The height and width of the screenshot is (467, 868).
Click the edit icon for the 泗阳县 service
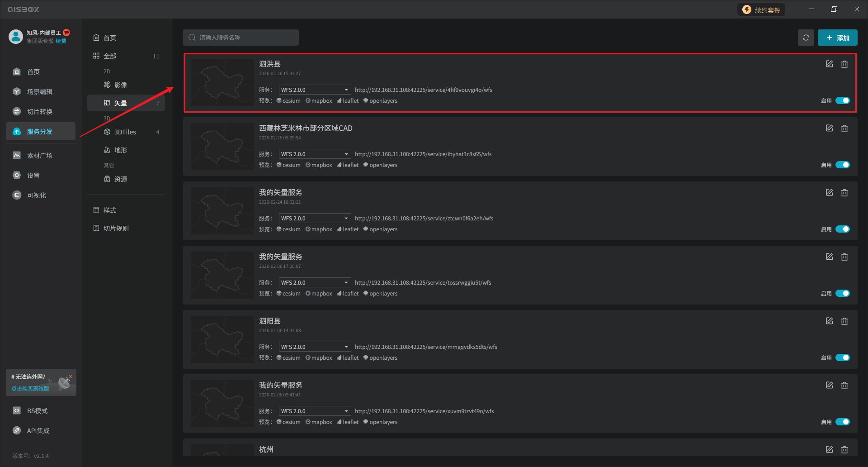pyautogui.click(x=829, y=321)
